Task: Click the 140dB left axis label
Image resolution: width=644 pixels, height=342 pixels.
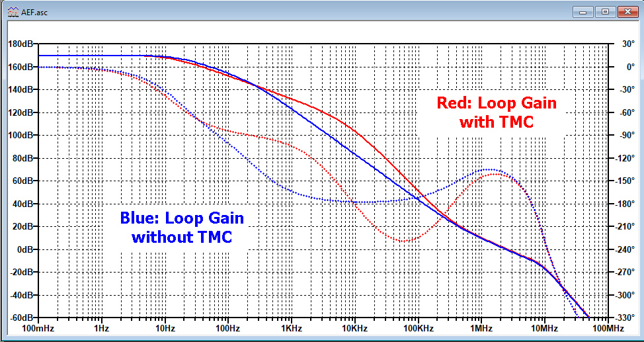Action: 20,89
